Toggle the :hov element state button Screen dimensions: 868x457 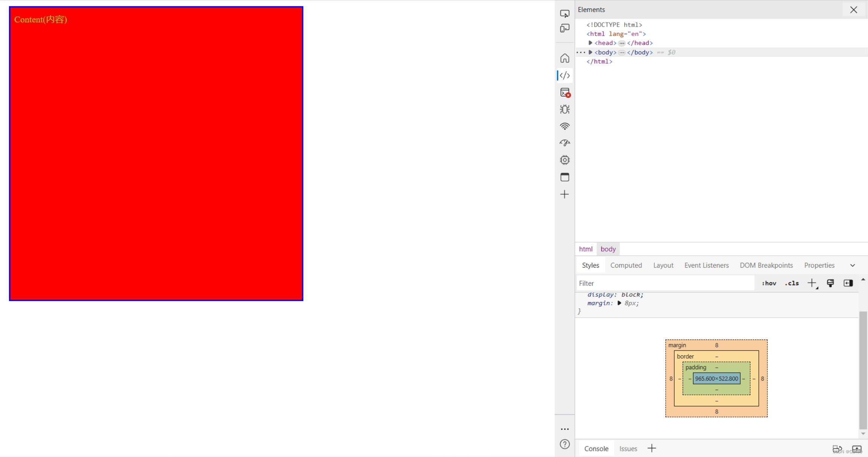tap(769, 283)
